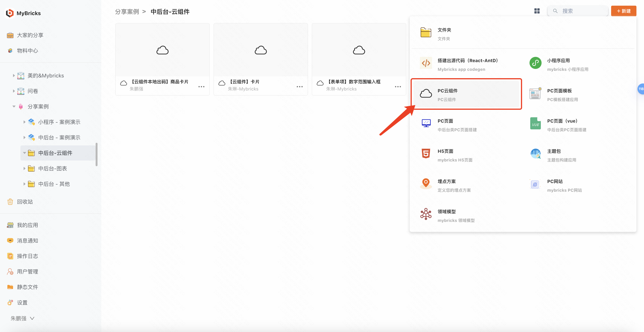Image resolution: width=644 pixels, height=332 pixels.
Task: Open 【表单项】数字范围输入框 thumbnail
Action: pos(359,50)
